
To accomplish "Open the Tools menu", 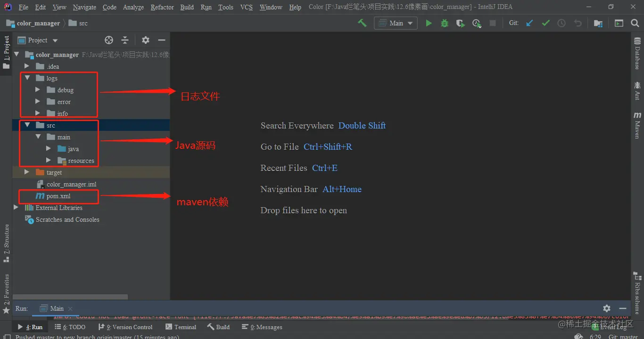I will click(x=225, y=7).
